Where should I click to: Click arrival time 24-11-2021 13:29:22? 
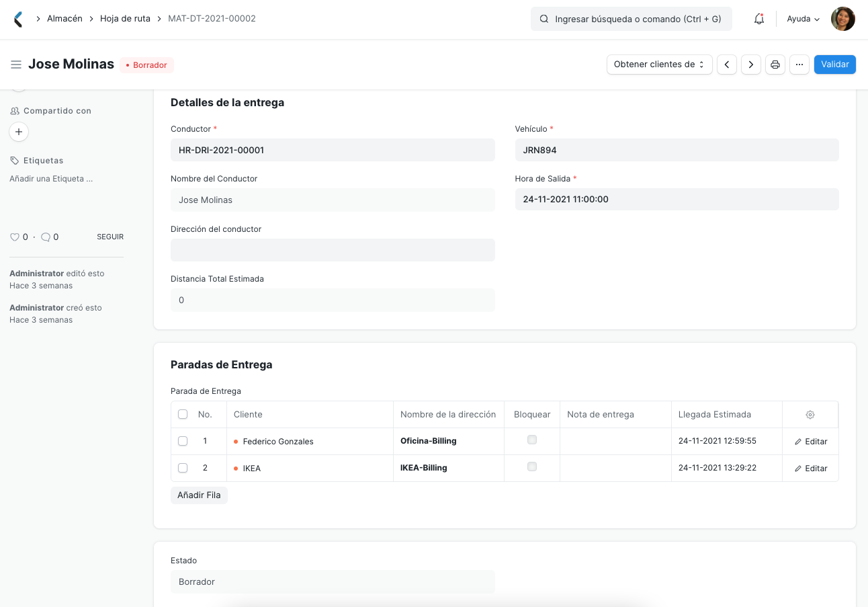click(727, 469)
